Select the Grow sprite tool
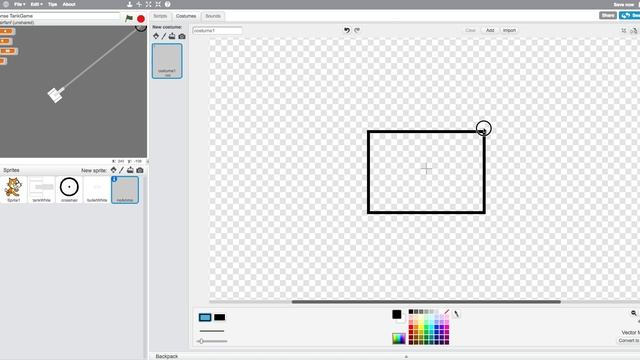This screenshot has width=640, height=360. [x=149, y=4]
